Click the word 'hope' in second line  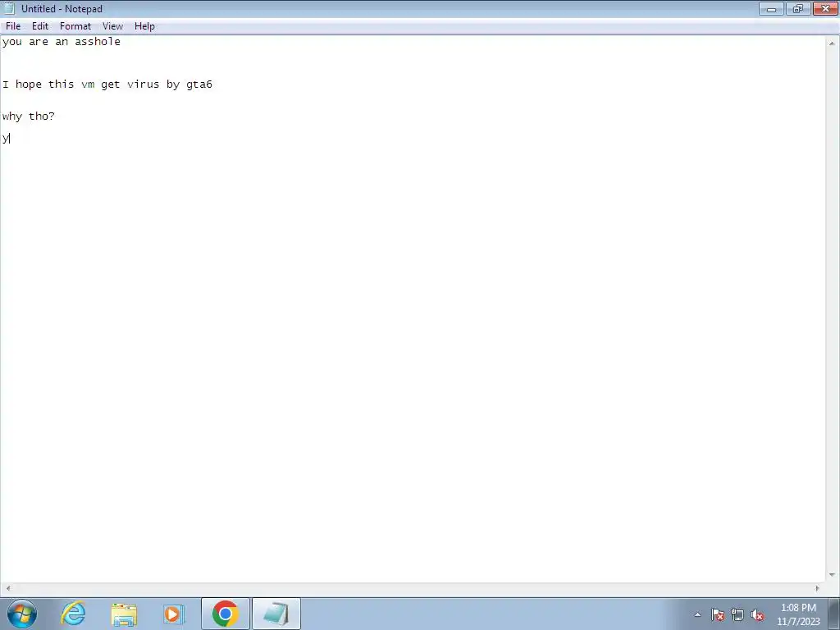click(29, 84)
